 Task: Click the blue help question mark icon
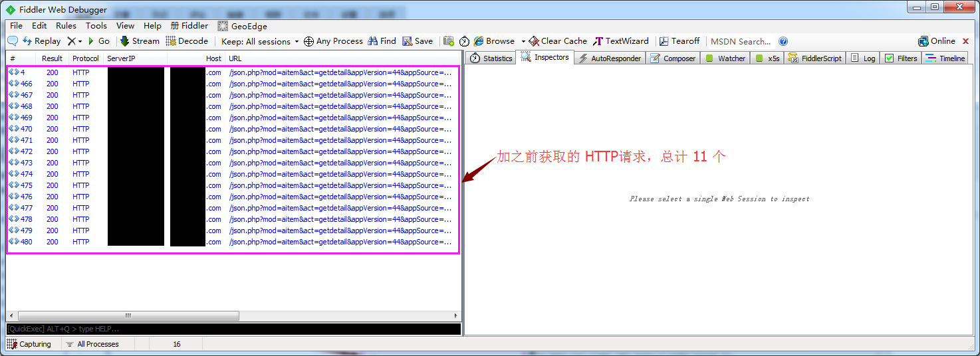[x=783, y=41]
